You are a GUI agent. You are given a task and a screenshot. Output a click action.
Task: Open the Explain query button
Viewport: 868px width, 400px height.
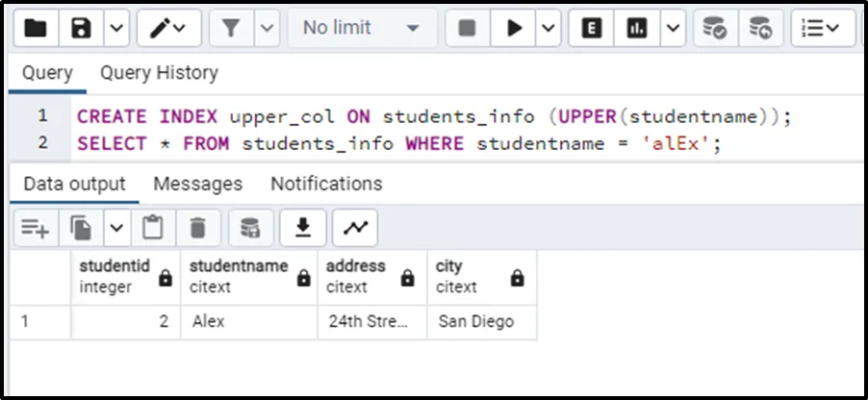click(x=591, y=28)
